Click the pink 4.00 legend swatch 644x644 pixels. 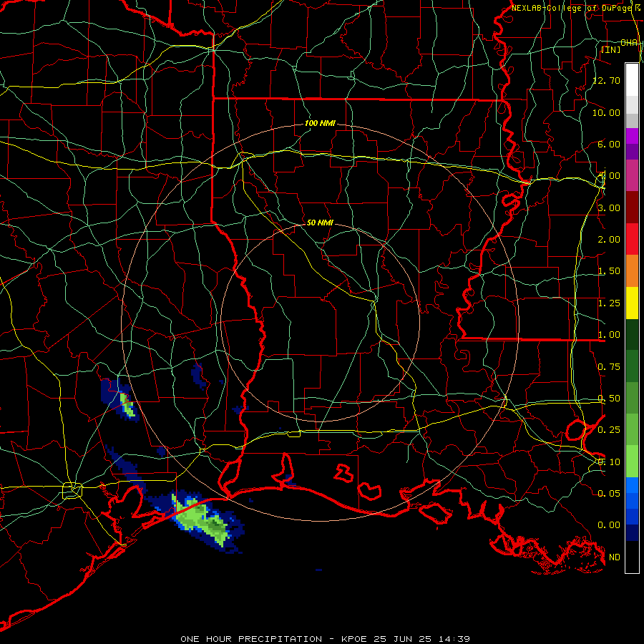(632, 176)
